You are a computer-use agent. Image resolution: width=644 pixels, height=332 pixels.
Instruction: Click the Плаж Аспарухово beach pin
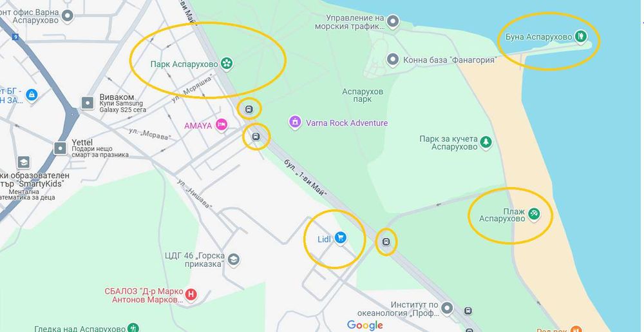(533, 213)
